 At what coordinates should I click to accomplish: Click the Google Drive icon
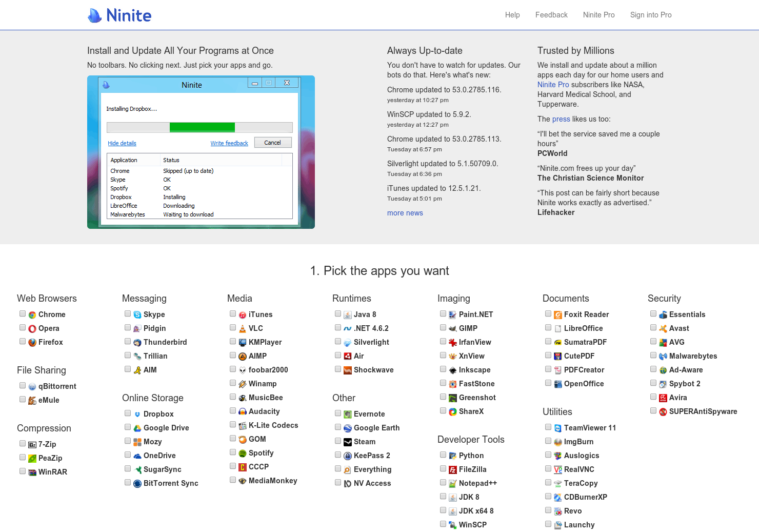(x=137, y=428)
